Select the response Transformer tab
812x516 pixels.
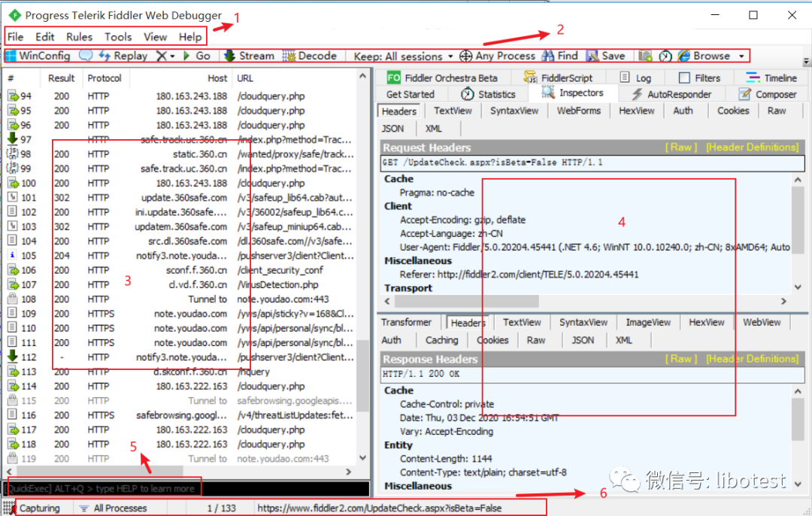point(406,322)
